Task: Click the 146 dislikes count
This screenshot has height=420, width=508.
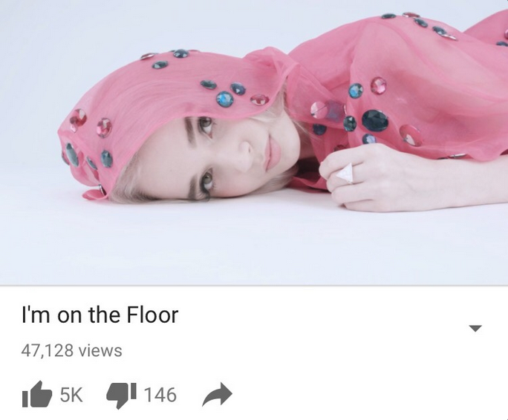Action: tap(160, 395)
